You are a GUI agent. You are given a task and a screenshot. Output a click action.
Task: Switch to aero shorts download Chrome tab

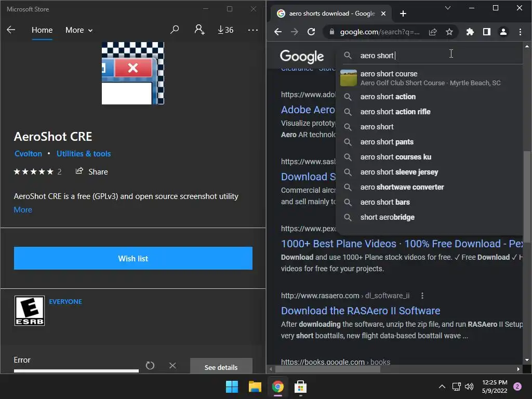(332, 14)
